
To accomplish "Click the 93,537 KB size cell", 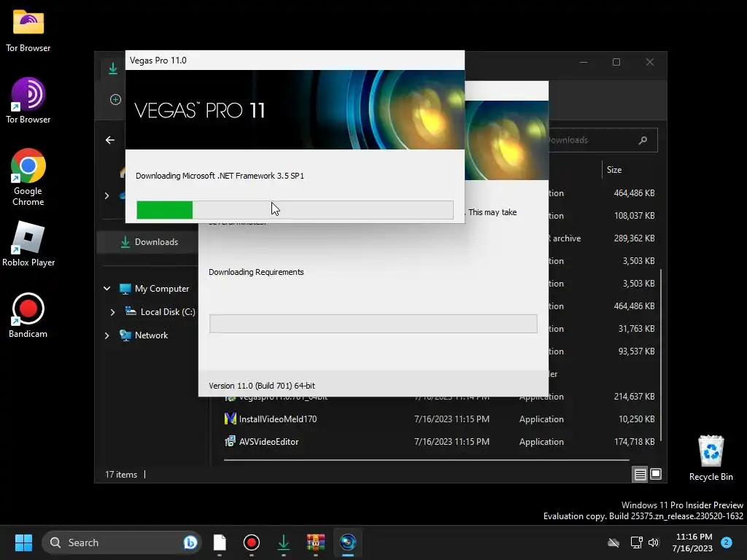I will (636, 351).
